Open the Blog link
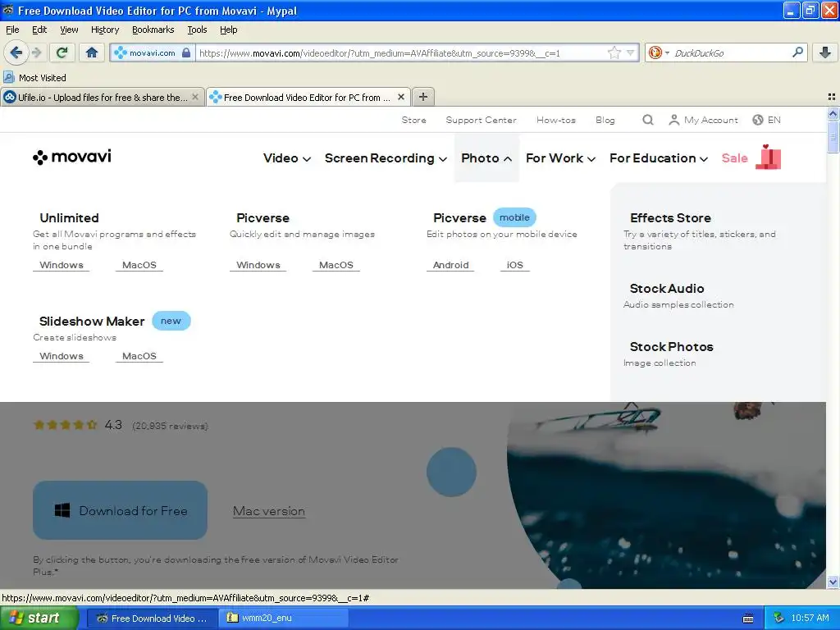The height and width of the screenshot is (630, 840). (x=605, y=120)
